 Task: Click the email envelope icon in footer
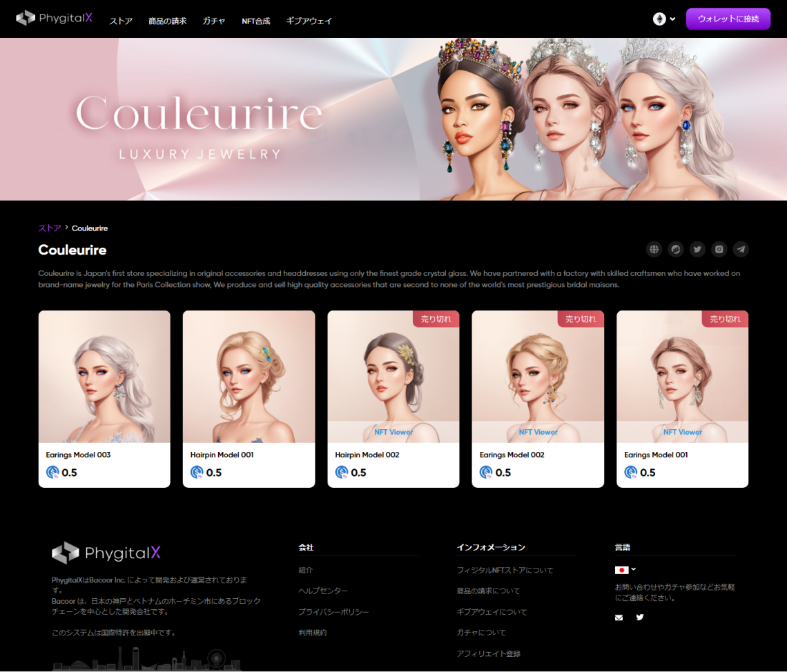[619, 617]
